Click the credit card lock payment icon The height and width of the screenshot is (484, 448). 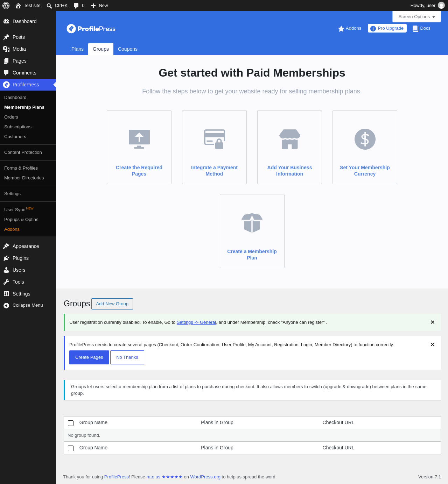pyautogui.click(x=215, y=139)
